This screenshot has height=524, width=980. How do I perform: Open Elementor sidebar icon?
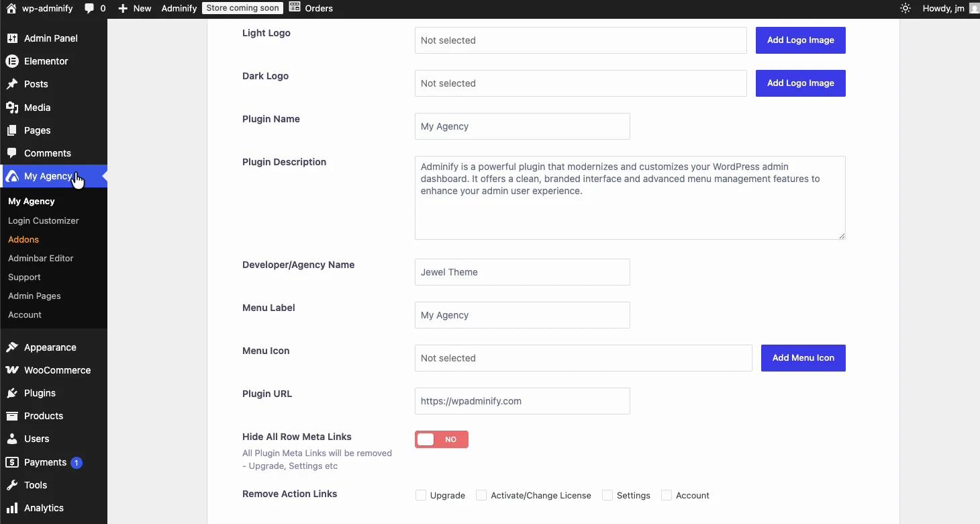[12, 61]
